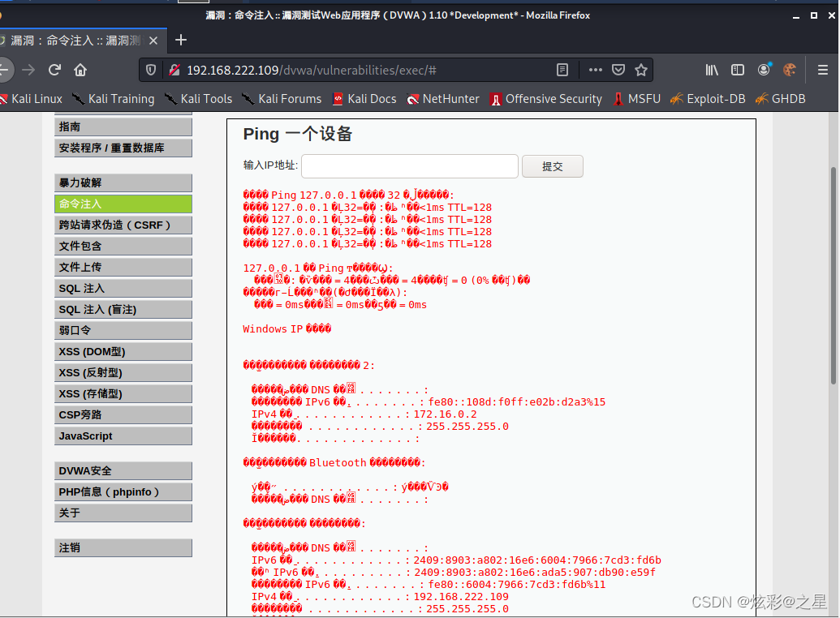This screenshot has height=618, width=840.
Task: Click IPv4 address text 172.16.0.2
Action: tap(445, 414)
